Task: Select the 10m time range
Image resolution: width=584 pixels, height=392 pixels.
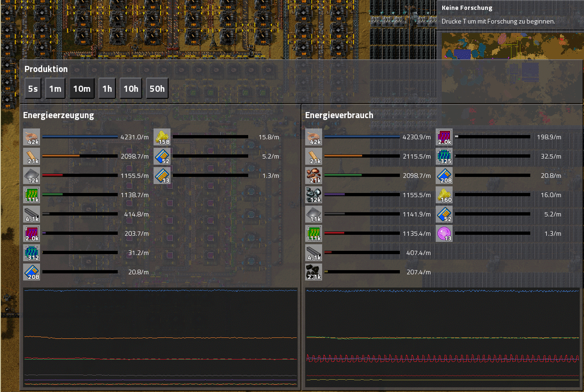Action: (81, 88)
